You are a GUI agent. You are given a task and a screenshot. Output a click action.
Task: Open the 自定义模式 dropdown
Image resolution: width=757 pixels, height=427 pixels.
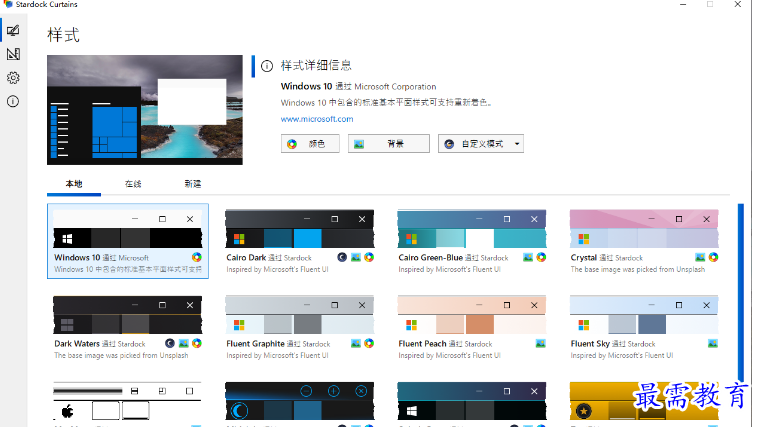(x=481, y=143)
